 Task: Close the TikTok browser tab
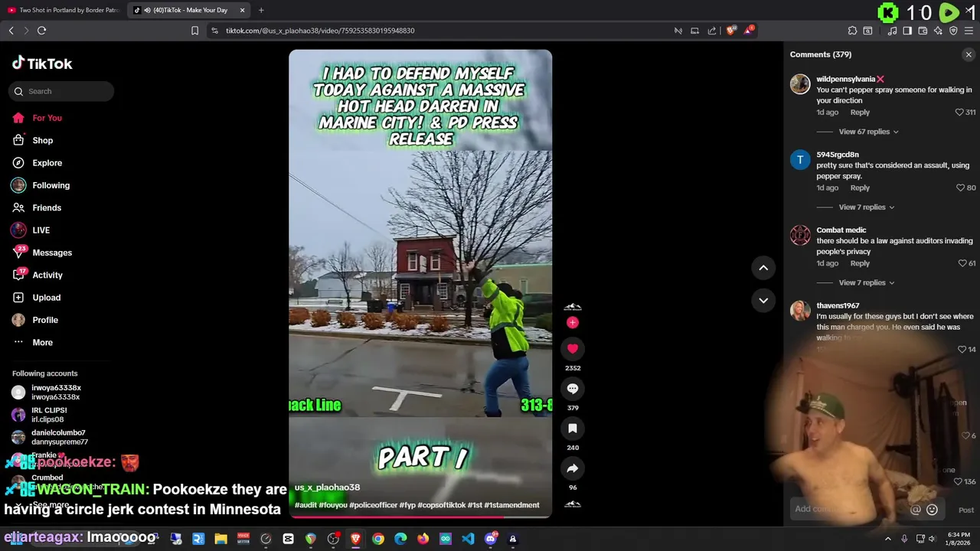(243, 10)
